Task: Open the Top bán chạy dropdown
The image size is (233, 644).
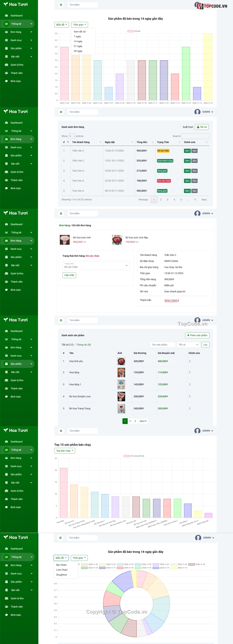Action: tap(65, 451)
